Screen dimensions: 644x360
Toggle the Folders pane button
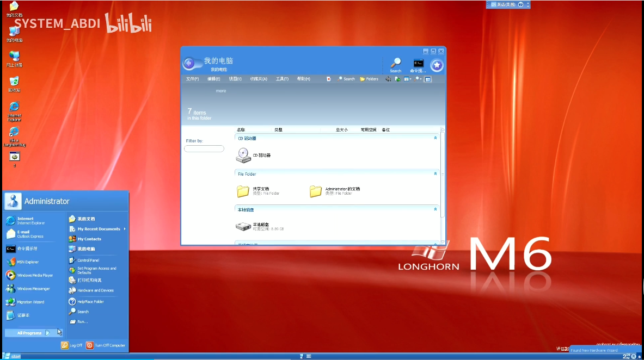369,79
